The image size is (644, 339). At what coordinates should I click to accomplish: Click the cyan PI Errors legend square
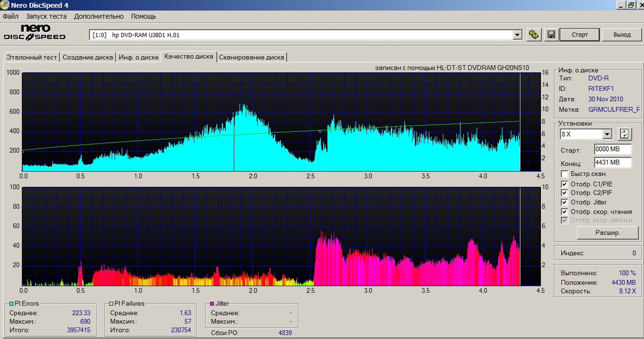click(12, 304)
